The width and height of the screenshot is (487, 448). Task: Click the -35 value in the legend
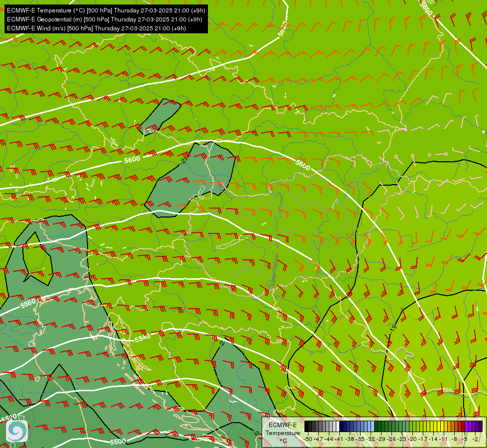360,440
